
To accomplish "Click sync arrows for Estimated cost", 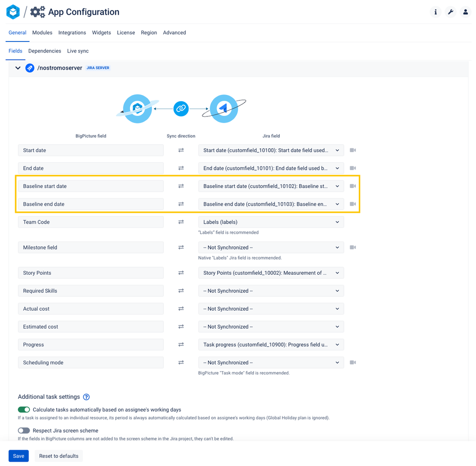I will point(181,326).
